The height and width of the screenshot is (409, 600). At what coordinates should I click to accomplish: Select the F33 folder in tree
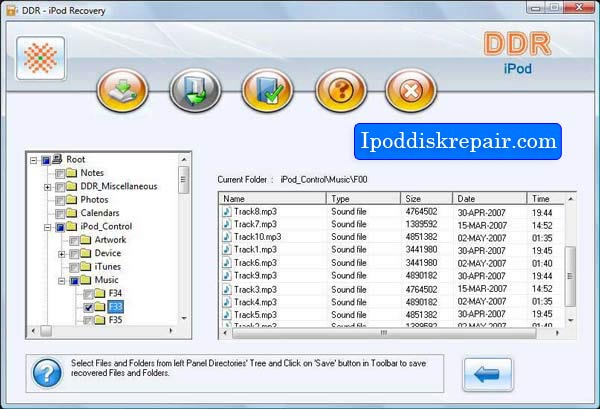115,307
